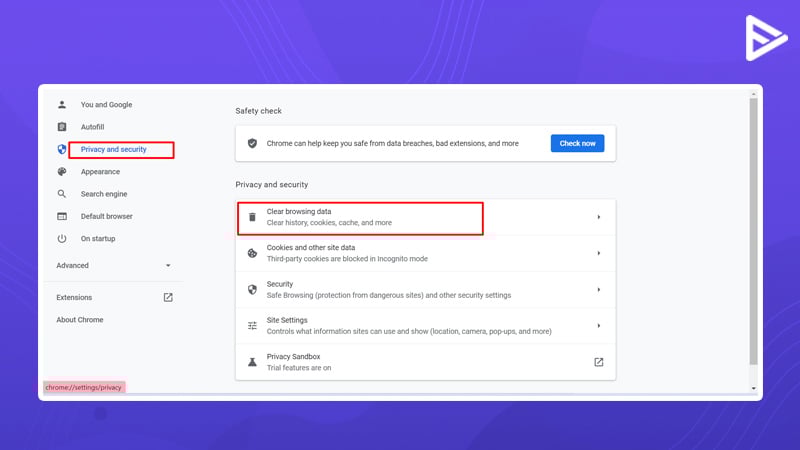
Task: Open On startup settings
Action: pos(97,238)
